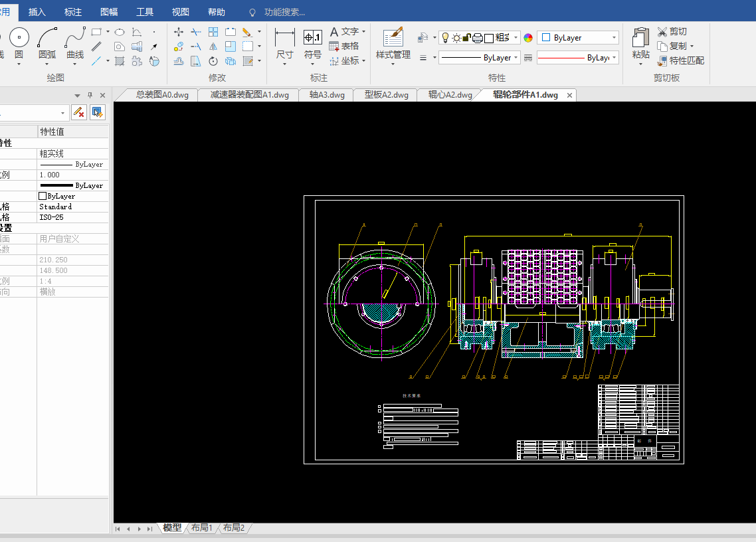Open the black ByLayer linetype dropdown
The image size is (756, 542).
[x=516, y=58]
